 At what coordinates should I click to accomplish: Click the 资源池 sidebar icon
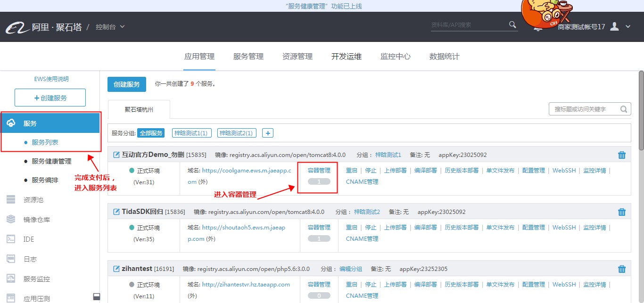[11, 200]
